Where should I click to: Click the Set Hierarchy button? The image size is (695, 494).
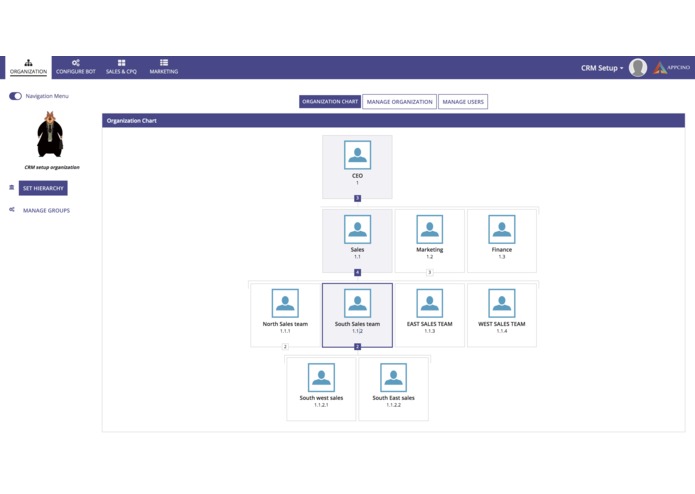43,188
